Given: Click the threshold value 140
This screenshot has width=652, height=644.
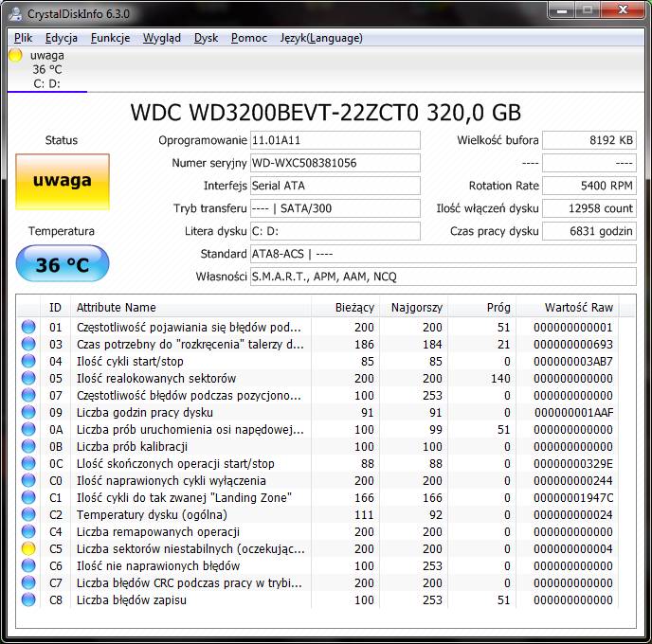Looking at the screenshot, I should (x=500, y=379).
